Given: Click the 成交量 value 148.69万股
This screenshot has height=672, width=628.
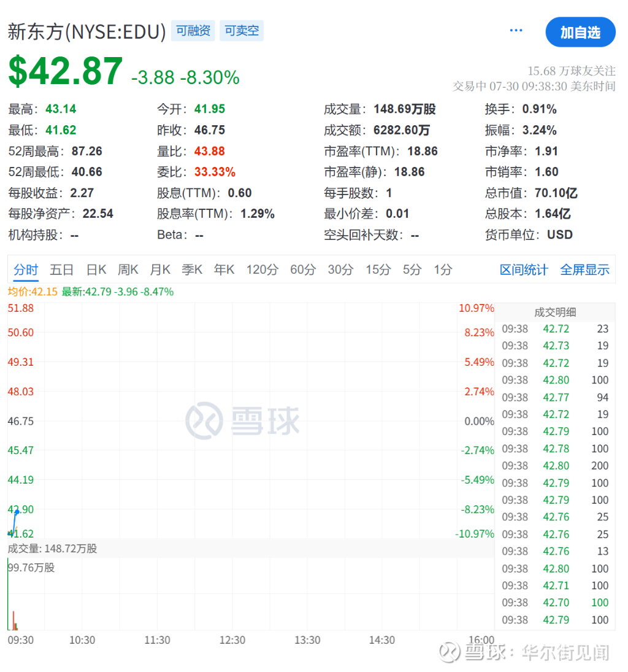Looking at the screenshot, I should click(x=404, y=109).
